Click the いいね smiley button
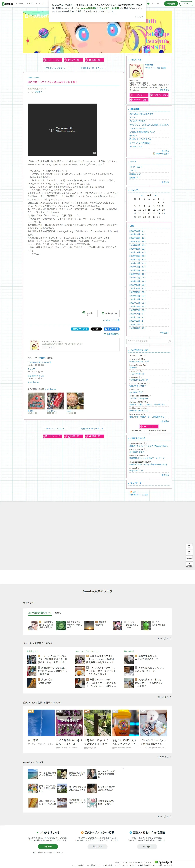Screen dimensions: 195x868 [87, 313]
